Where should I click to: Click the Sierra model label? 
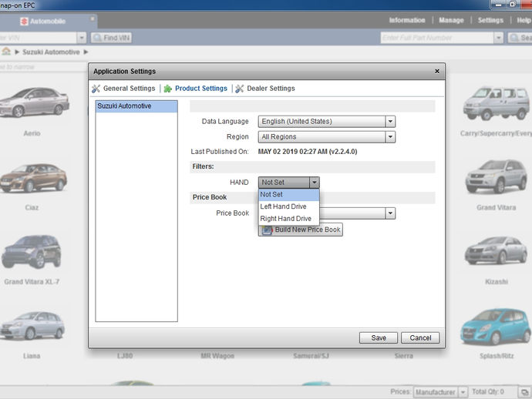[404, 356]
